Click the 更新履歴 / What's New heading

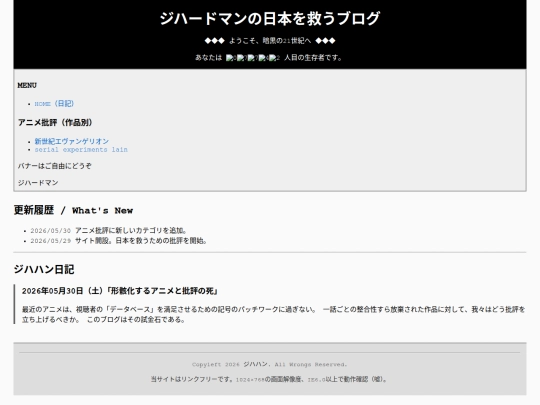click(73, 210)
